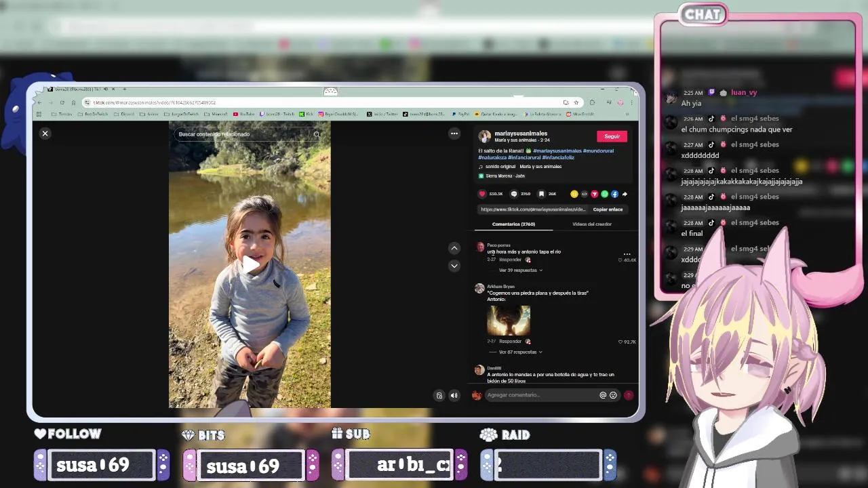The height and width of the screenshot is (488, 868).
Task: Open the mariaysusanimales username link
Action: [x=521, y=134]
